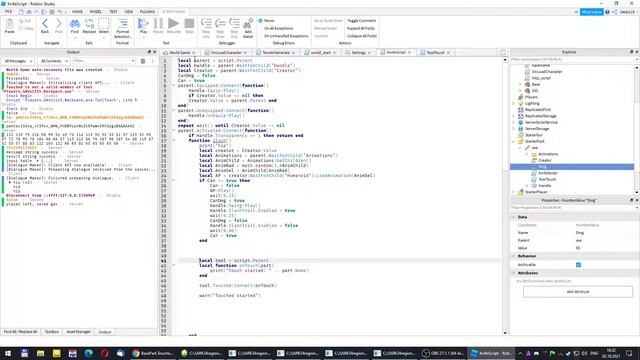
Task: Click the Select tool in Edit group
Action: tap(104, 26)
